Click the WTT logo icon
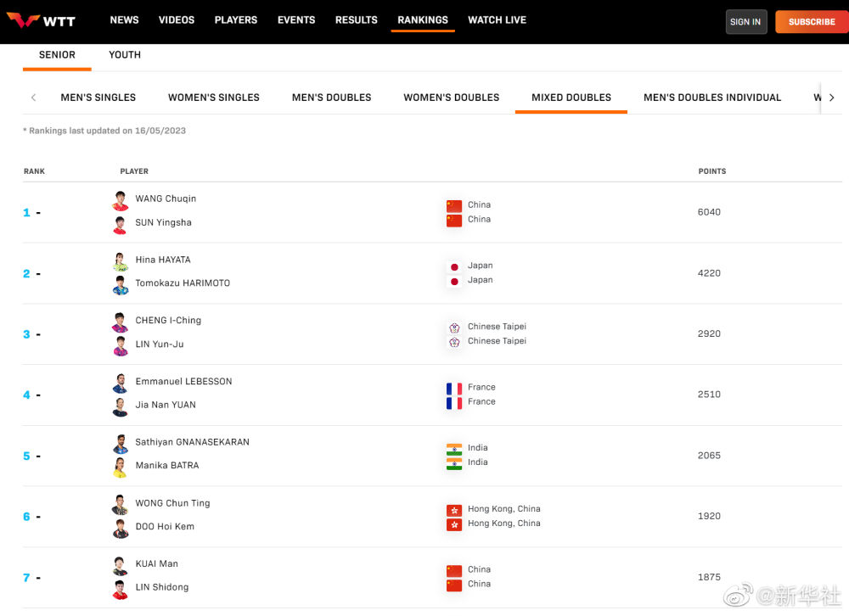Screen dimensions: 849x616 pos(24,20)
